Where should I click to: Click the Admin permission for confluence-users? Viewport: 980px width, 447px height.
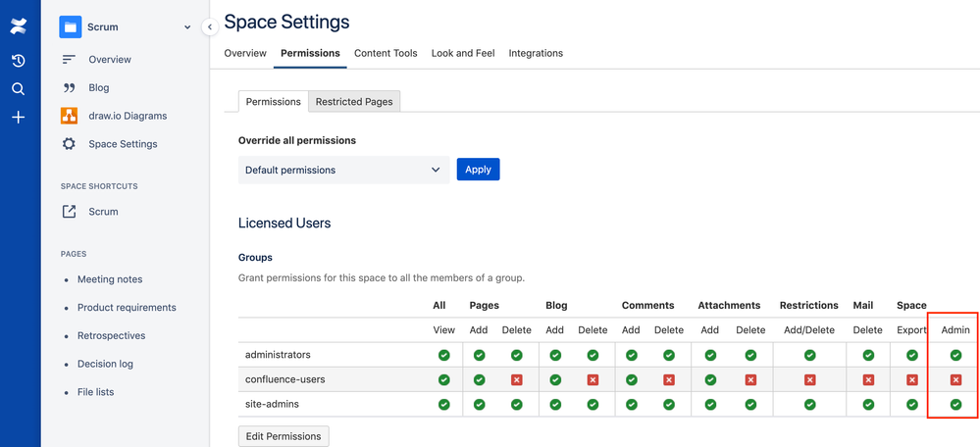point(955,379)
